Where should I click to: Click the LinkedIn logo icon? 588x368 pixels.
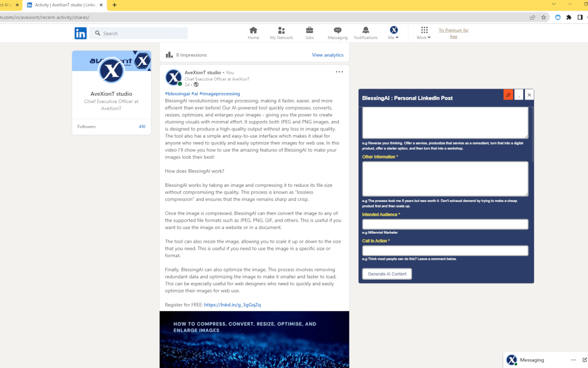80,33
